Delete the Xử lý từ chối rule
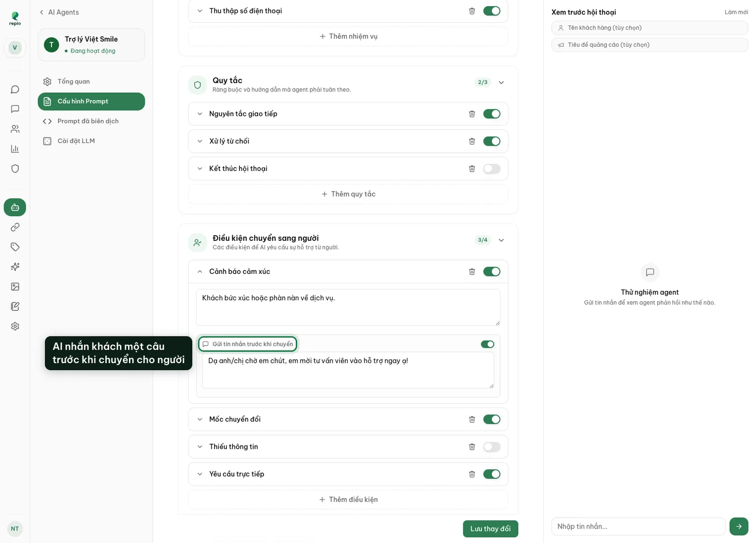Screen dimensions: 756x543 [472, 141]
